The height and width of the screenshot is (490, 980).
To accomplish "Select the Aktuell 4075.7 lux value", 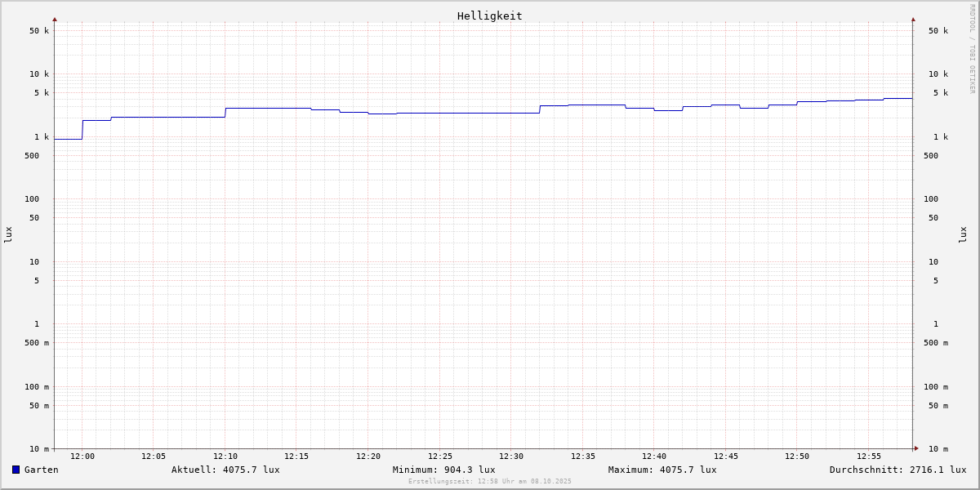I will coord(225,470).
